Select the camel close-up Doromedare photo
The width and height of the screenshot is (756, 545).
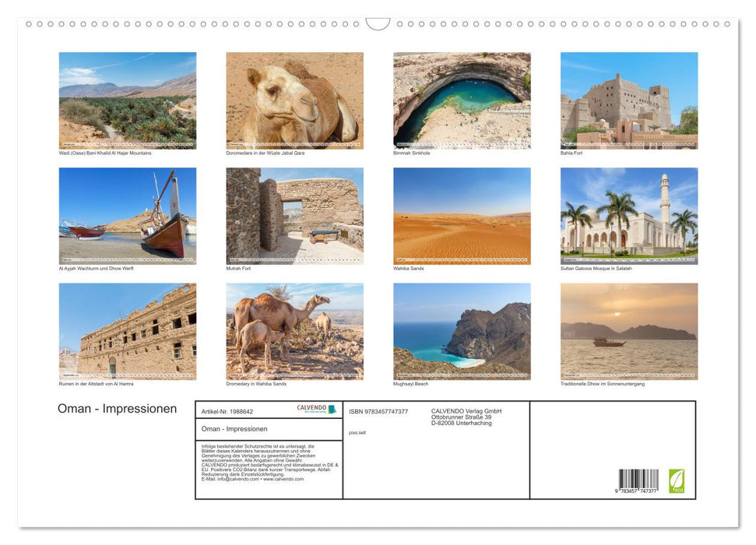pyautogui.click(x=294, y=100)
